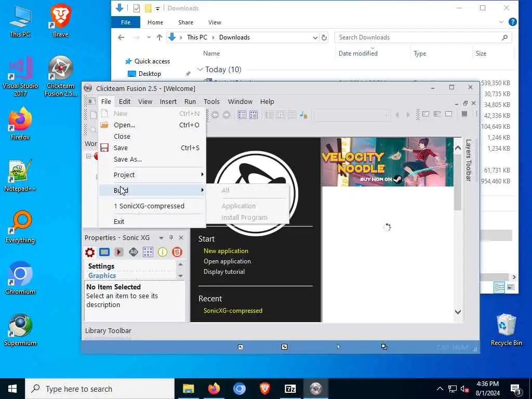Select the Notepad++ desktop icon
532x399 pixels.
coord(20,176)
